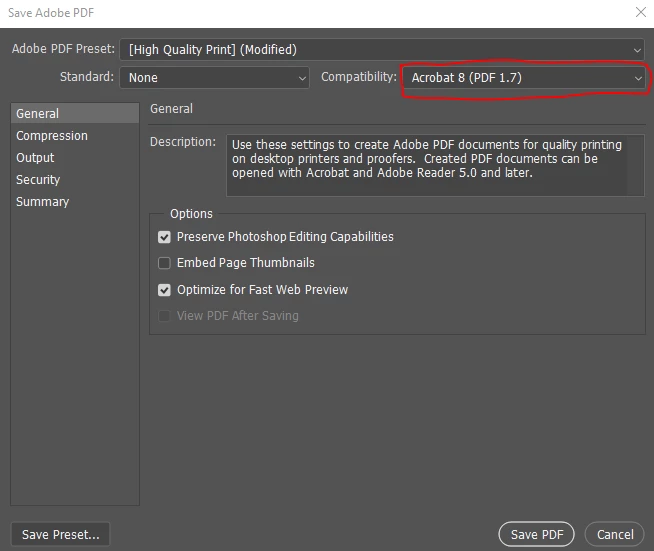Go to the Output section

[x=75, y=158]
